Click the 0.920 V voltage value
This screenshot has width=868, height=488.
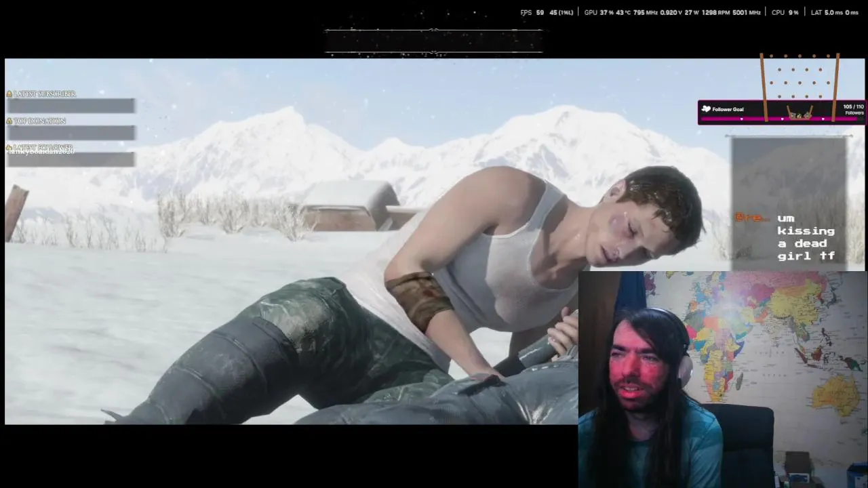(670, 12)
